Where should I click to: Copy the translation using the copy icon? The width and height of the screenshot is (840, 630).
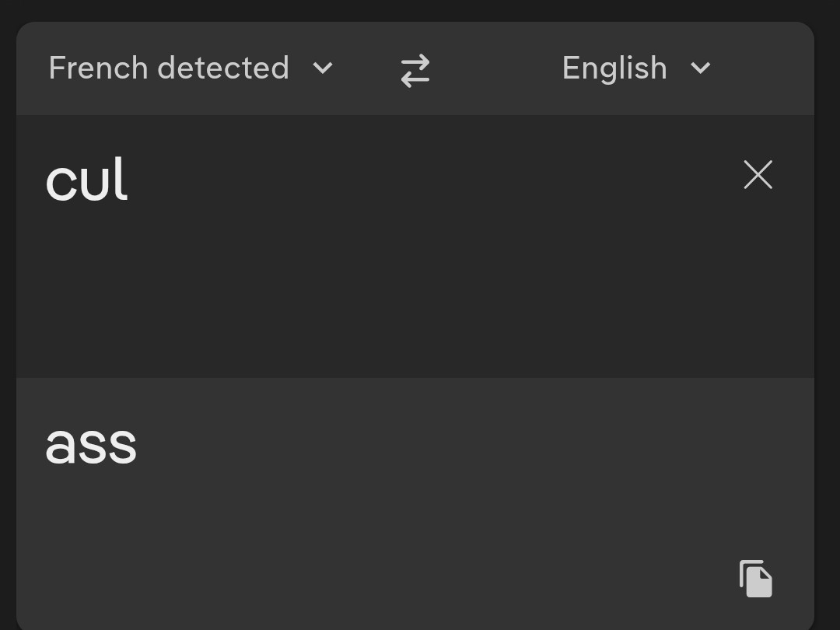pyautogui.click(x=755, y=579)
